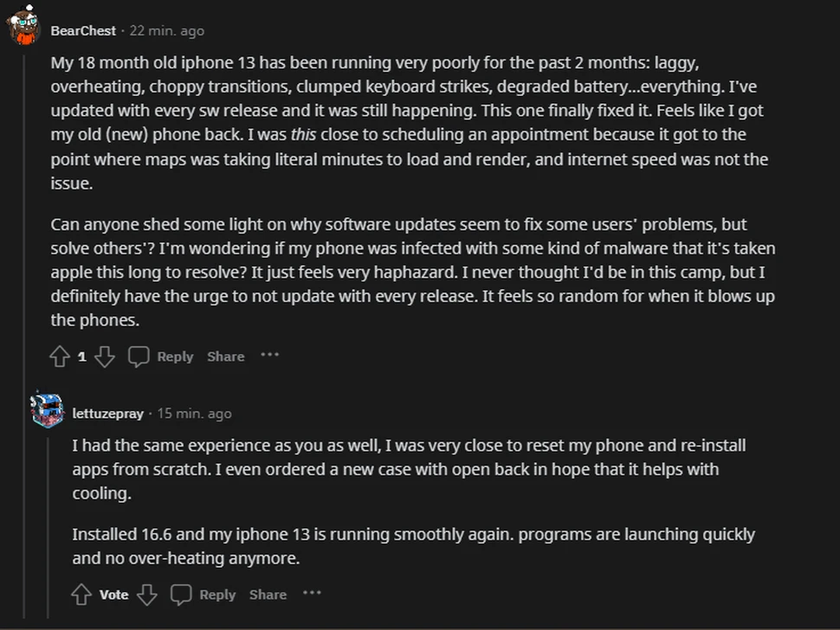Viewport: 840px width, 630px height.
Task: Open the three-dot menu on BearChest's comment
Action: click(x=270, y=355)
